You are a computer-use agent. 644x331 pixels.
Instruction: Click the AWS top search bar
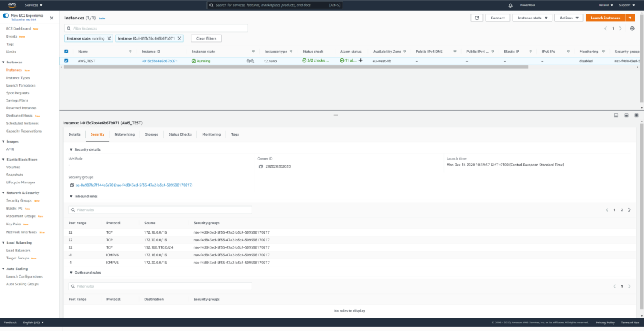pos(275,5)
